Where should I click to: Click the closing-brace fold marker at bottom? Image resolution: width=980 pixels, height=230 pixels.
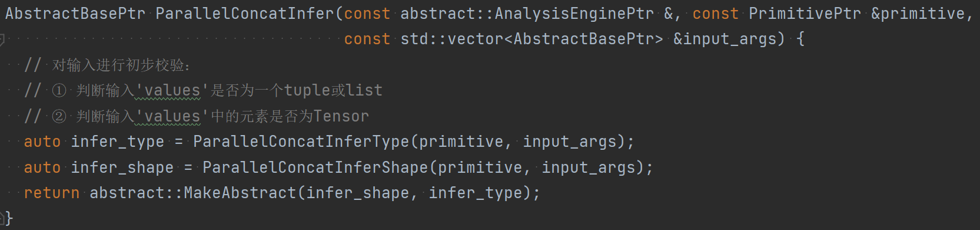tap(2, 216)
